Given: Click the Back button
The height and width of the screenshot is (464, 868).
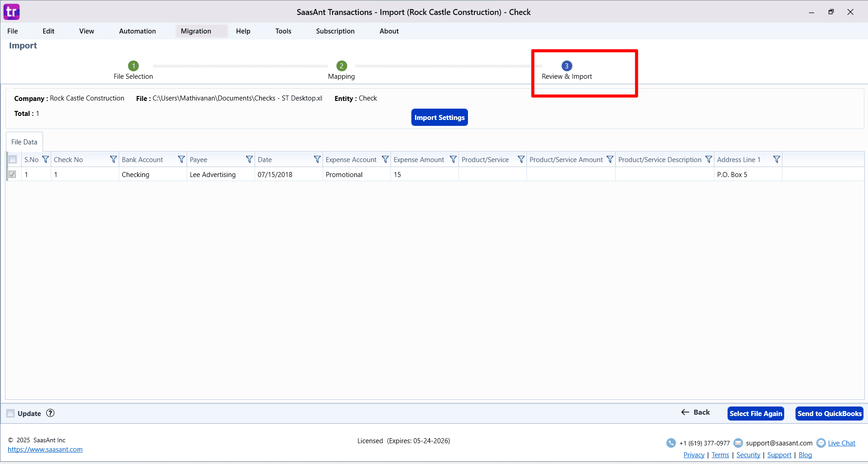Looking at the screenshot, I should point(695,412).
